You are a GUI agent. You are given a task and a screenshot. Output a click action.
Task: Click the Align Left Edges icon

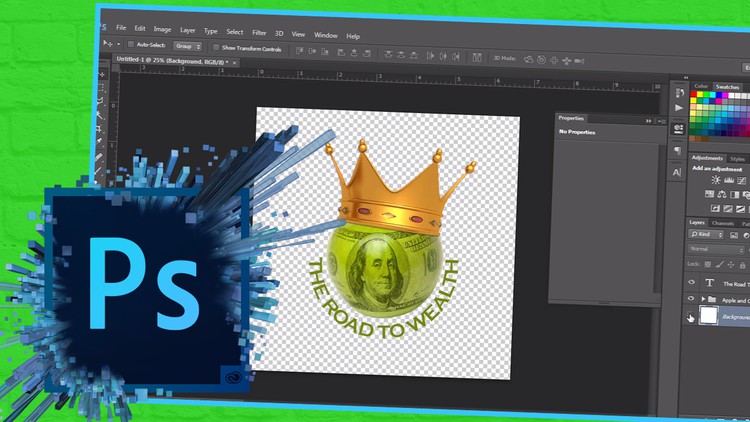pyautogui.click(x=341, y=52)
